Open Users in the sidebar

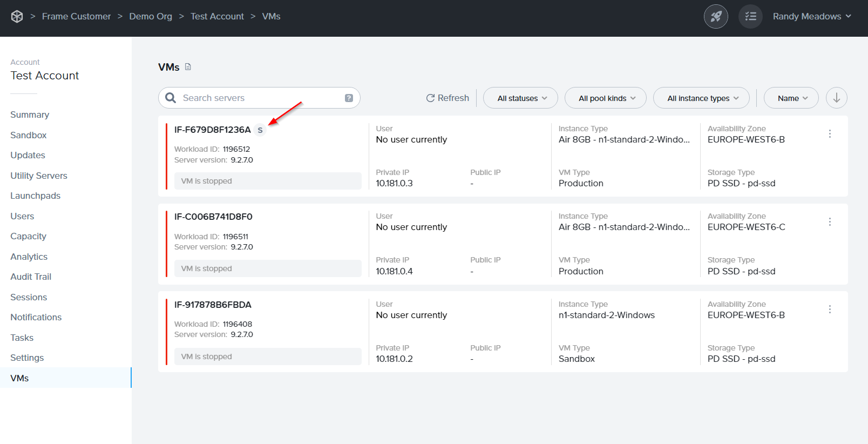(x=22, y=216)
